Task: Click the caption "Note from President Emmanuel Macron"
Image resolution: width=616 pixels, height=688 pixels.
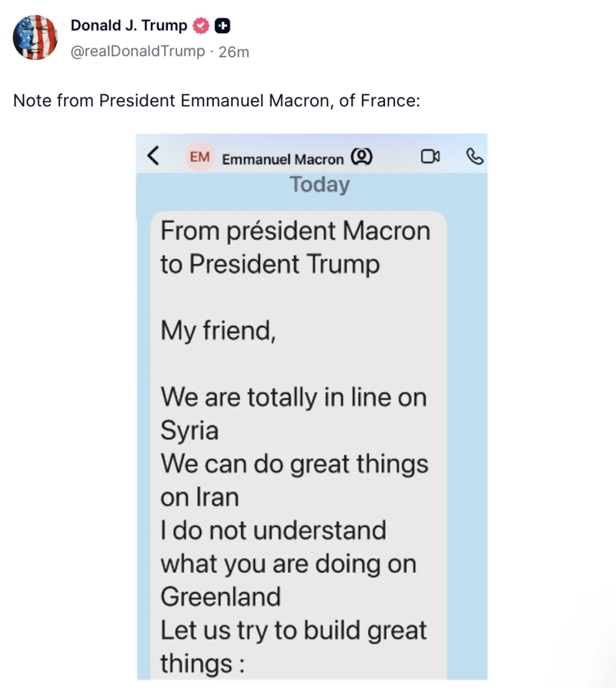Action: (x=216, y=101)
